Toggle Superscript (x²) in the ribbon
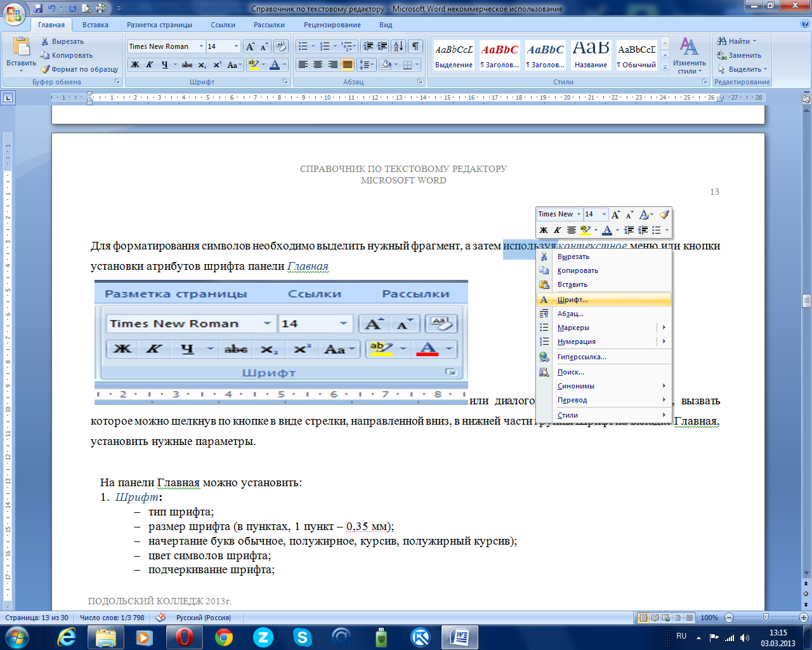 tap(217, 65)
